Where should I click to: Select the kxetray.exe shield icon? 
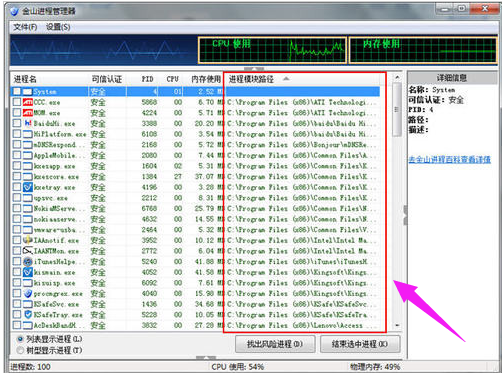(27, 187)
